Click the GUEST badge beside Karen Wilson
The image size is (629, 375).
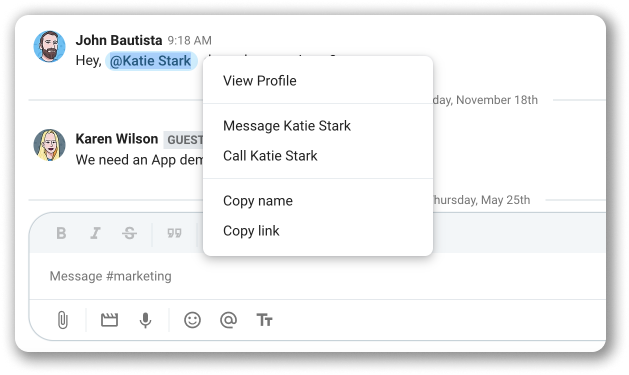pyautogui.click(x=184, y=140)
